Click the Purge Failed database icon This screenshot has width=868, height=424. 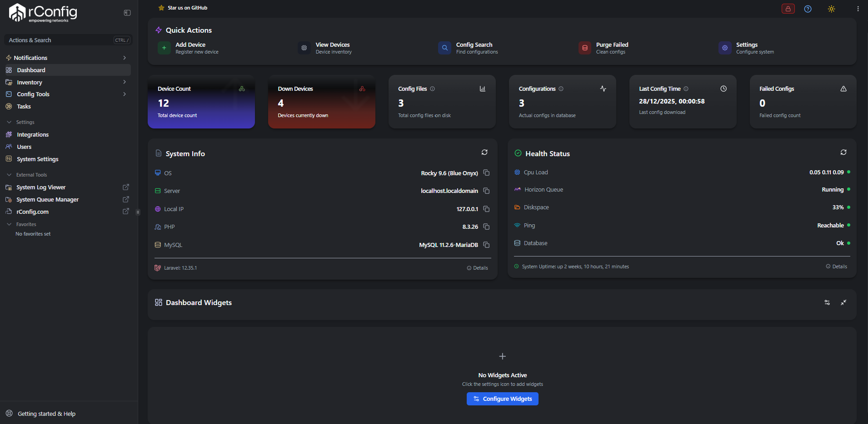pos(585,48)
